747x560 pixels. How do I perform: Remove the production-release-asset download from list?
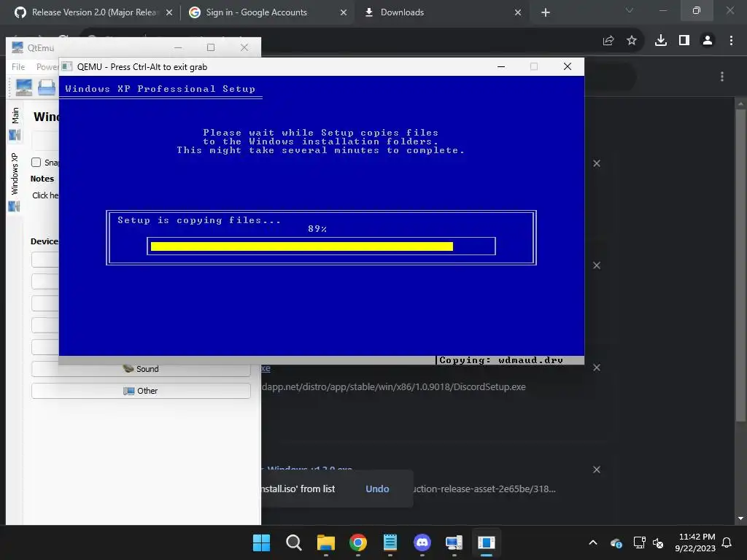597,470
